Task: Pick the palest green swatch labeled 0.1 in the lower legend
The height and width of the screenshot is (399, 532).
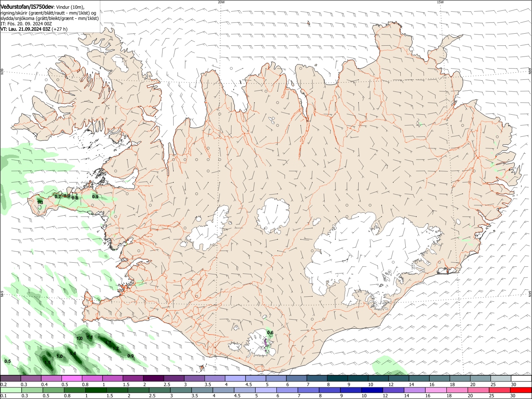Action: tap(10, 390)
